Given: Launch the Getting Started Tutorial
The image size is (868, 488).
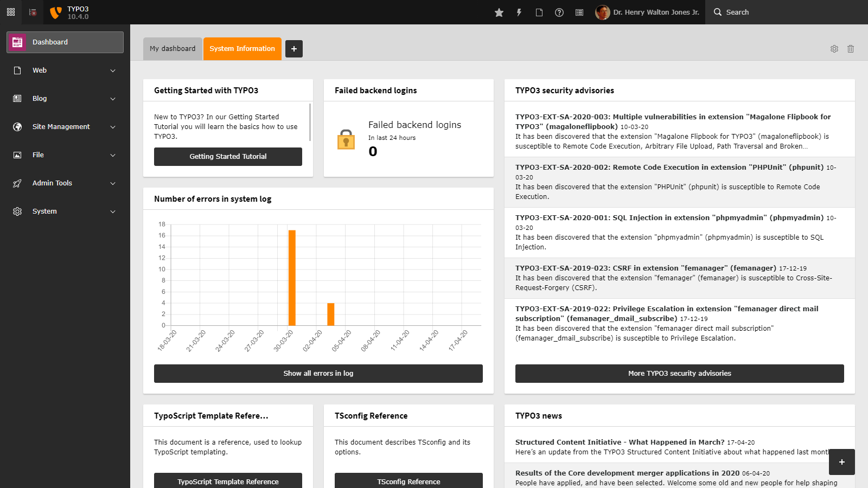Looking at the screenshot, I should (x=228, y=156).
